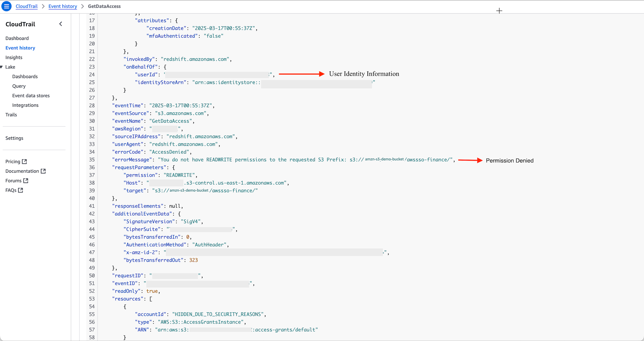Click the external link icon beside Forums

click(25, 181)
